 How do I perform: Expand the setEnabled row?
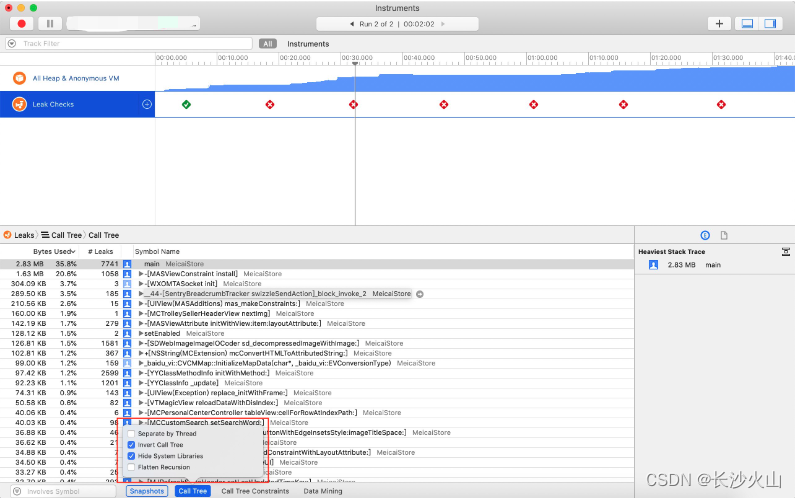point(141,334)
